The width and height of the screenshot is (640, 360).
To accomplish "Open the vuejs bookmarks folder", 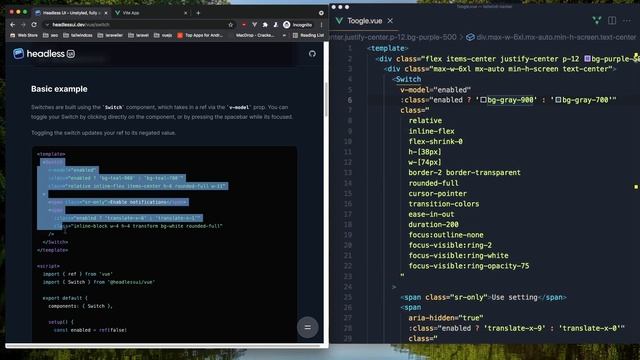I will point(163,36).
